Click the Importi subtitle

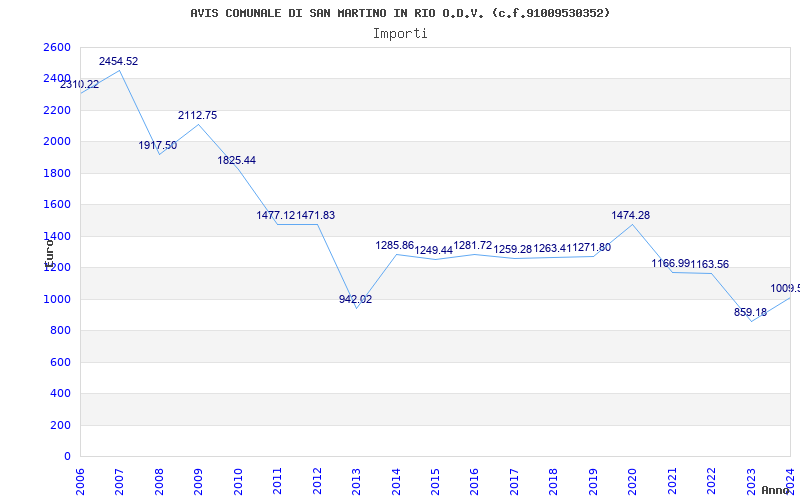pos(400,34)
